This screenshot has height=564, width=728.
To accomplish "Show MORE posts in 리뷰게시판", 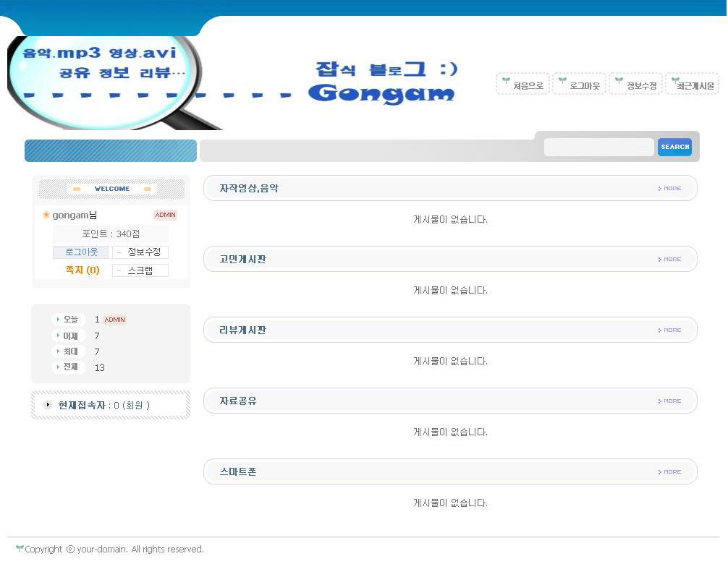I will point(670,330).
